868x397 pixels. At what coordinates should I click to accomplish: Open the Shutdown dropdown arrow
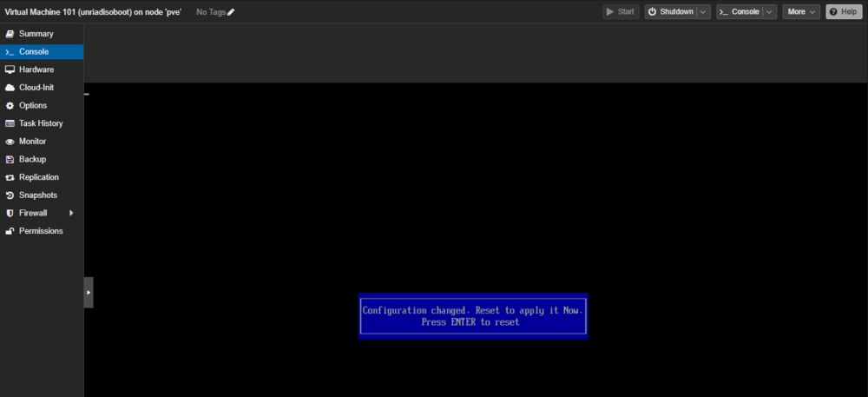[x=704, y=11]
